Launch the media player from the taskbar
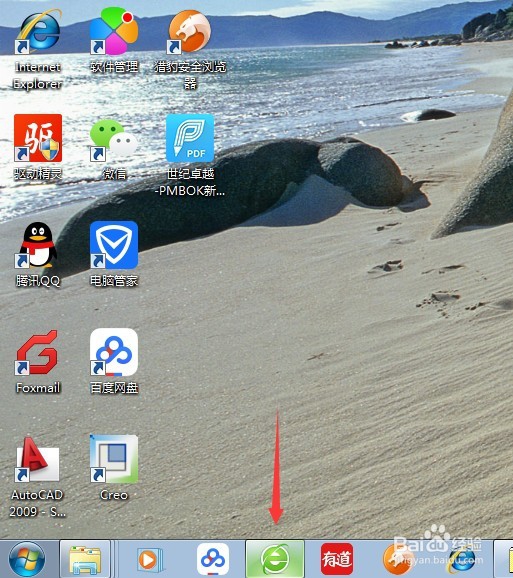The height and width of the screenshot is (578, 513). point(150,560)
